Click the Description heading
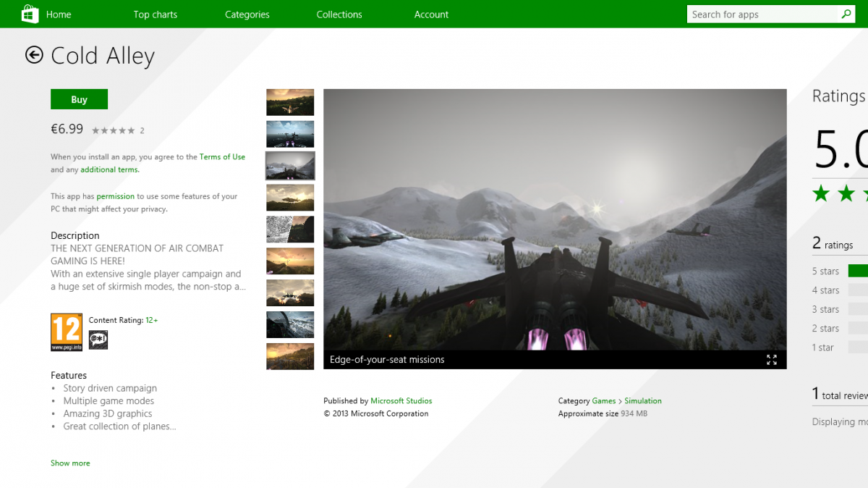868x488 pixels. pyautogui.click(x=75, y=235)
